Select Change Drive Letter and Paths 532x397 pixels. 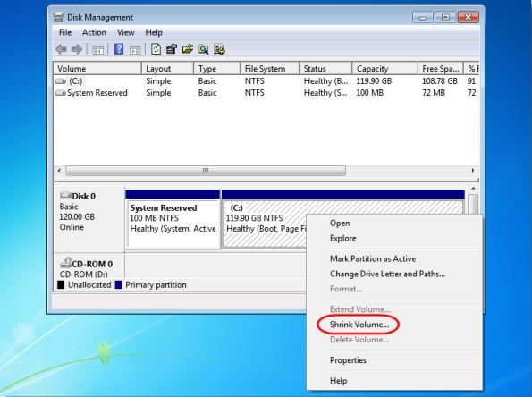click(x=387, y=274)
